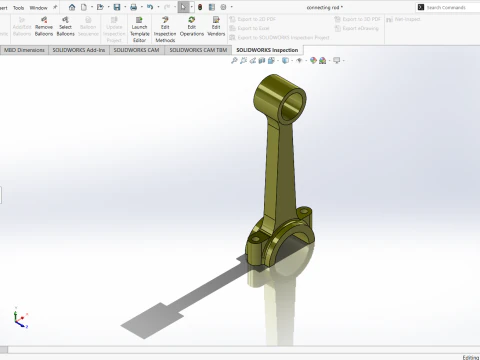
Task: Open the Window menu
Action: pyautogui.click(x=38, y=8)
